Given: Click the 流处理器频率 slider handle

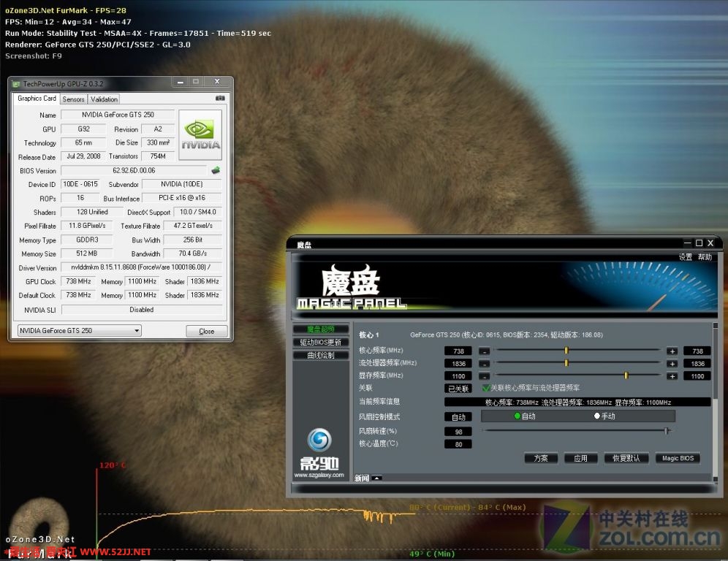Looking at the screenshot, I should [x=566, y=363].
